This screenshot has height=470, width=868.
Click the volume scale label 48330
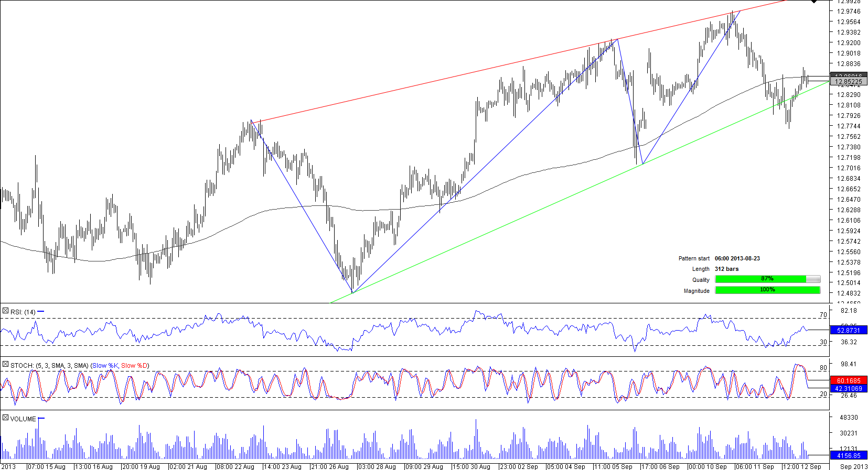click(x=849, y=417)
